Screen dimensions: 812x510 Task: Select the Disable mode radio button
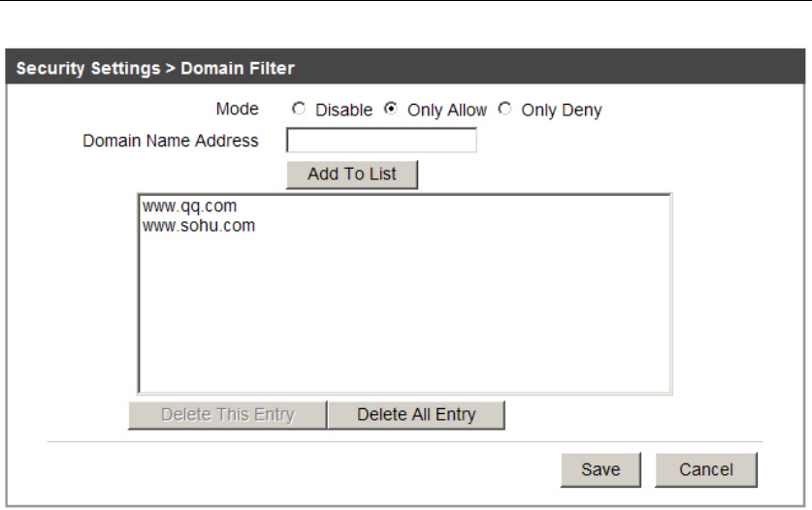(x=299, y=110)
